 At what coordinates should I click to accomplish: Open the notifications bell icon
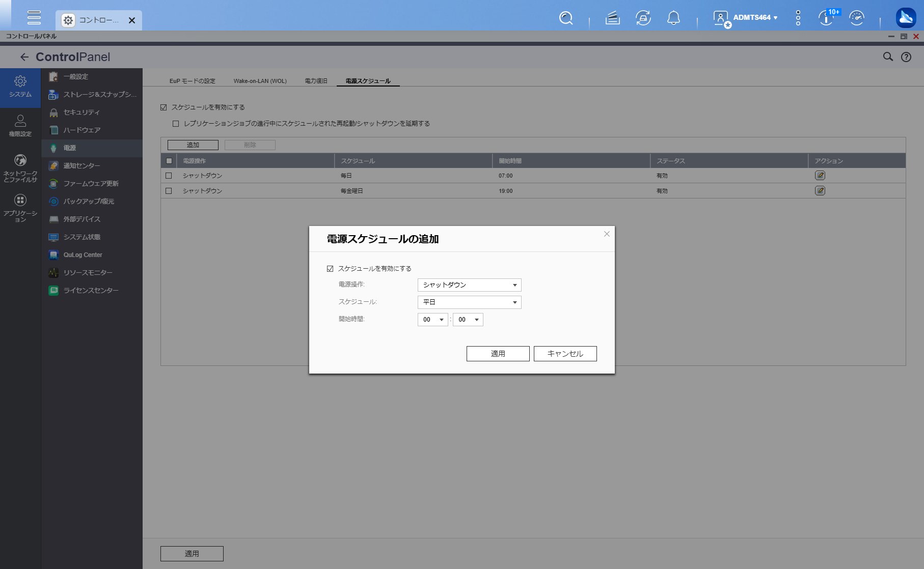coord(673,18)
